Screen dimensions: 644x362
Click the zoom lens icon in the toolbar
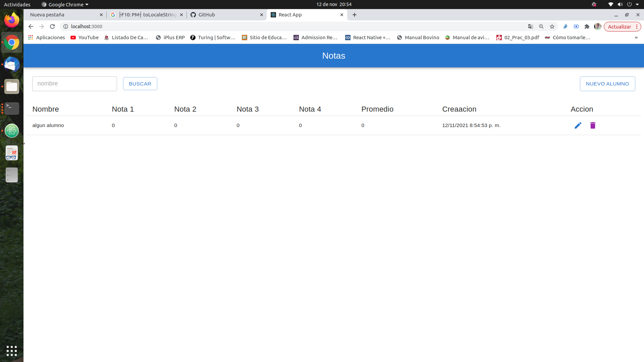pyautogui.click(x=541, y=26)
